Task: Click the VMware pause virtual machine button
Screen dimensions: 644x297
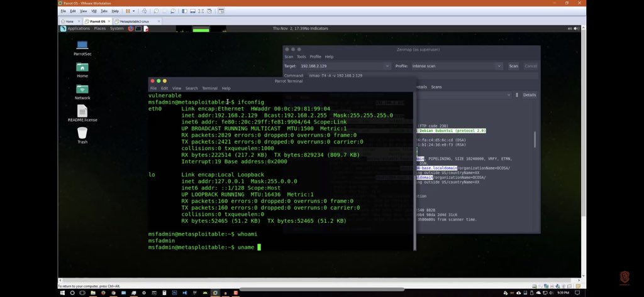Action: [x=128, y=11]
